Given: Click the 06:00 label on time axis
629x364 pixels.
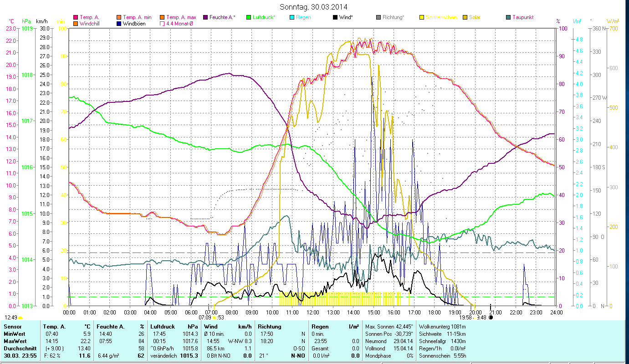Looking at the screenshot, I should click(191, 313).
